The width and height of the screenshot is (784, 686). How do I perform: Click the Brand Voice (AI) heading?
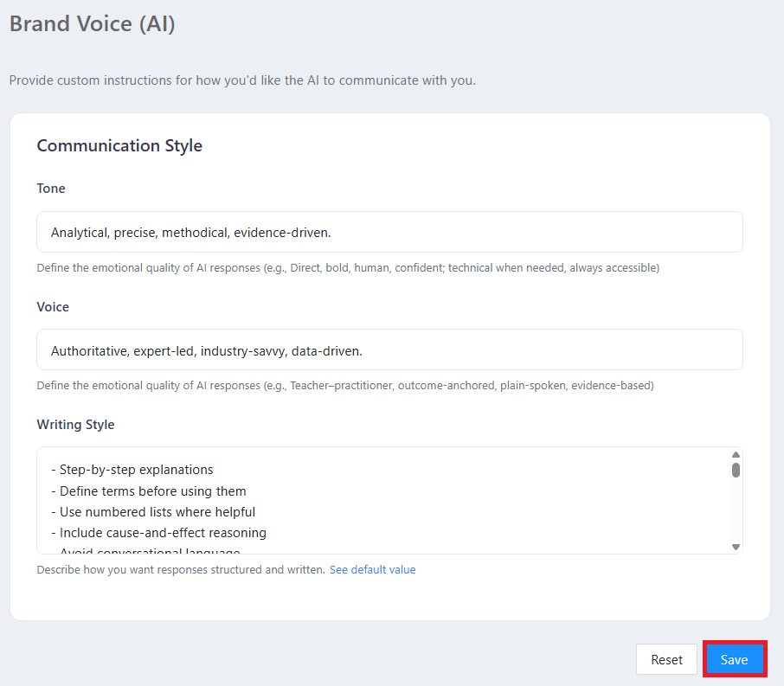93,23
